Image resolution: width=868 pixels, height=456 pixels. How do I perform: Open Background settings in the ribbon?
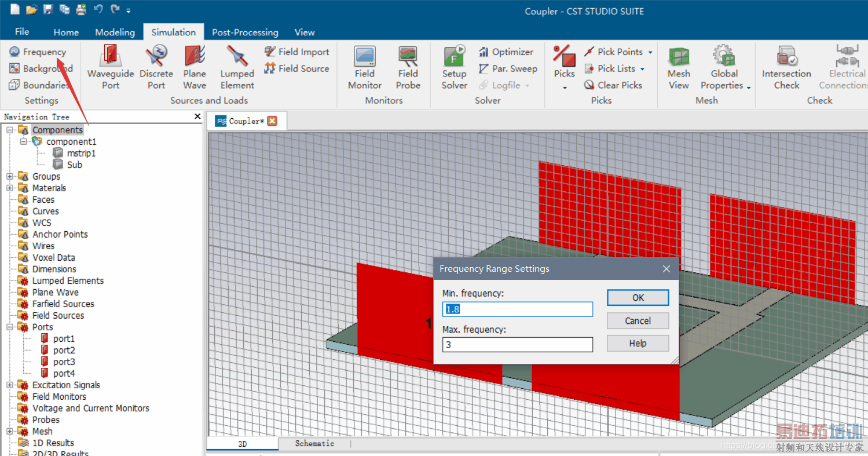tap(41, 68)
